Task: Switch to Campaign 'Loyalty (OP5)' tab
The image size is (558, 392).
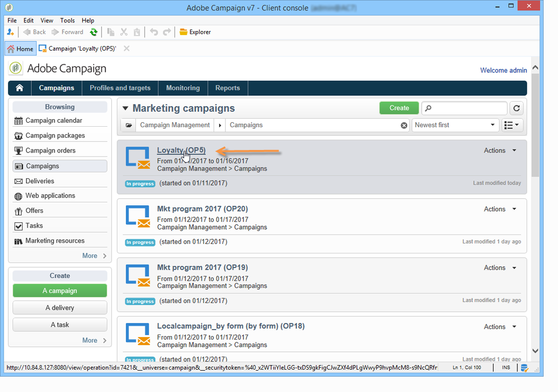Action: click(78, 49)
